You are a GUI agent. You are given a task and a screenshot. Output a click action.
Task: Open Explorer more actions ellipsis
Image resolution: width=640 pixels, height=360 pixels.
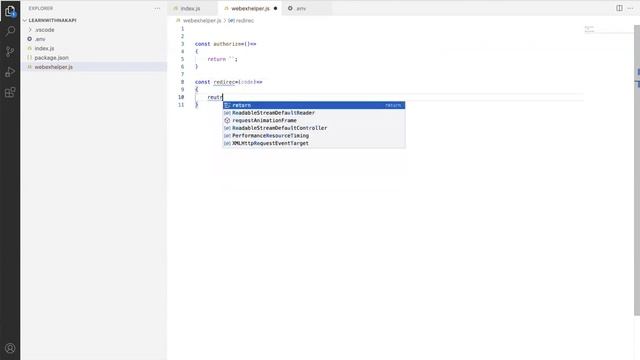[x=157, y=9]
